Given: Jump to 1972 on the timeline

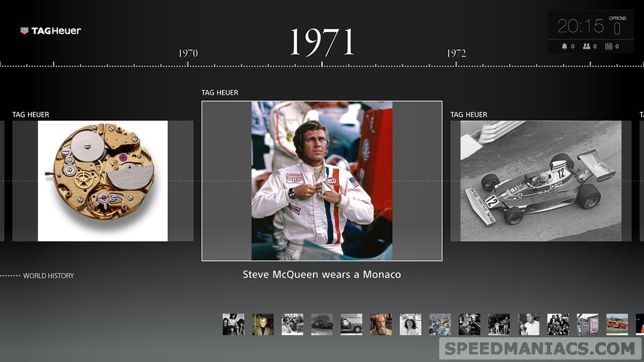Looking at the screenshot, I should click(x=456, y=53).
